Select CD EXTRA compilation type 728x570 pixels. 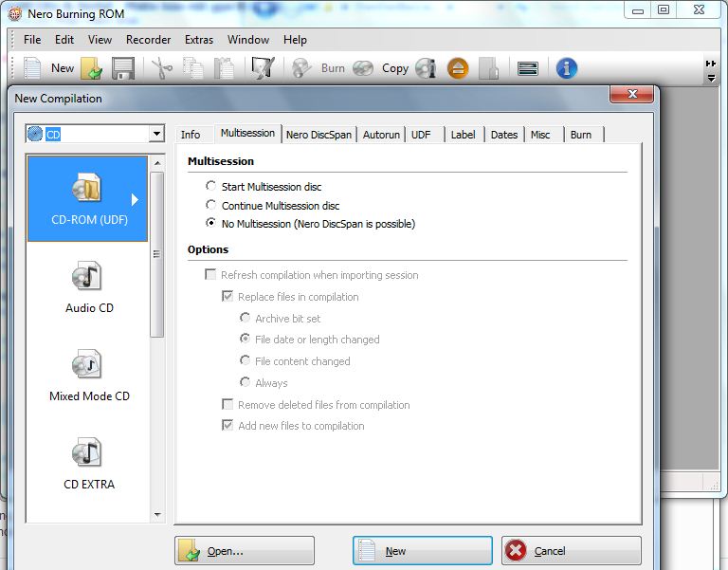tap(89, 464)
